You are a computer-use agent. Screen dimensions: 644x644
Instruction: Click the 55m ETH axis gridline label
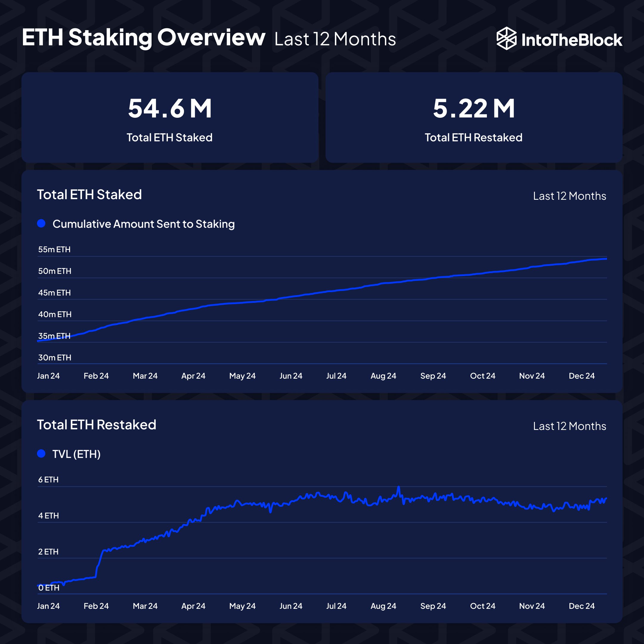(x=55, y=249)
